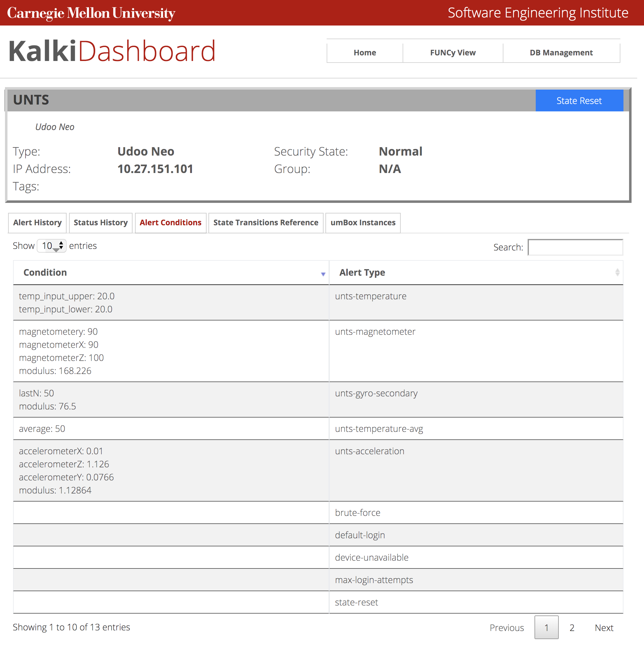Open State Transitions Reference tab
The height and width of the screenshot is (664, 644).
coord(266,222)
